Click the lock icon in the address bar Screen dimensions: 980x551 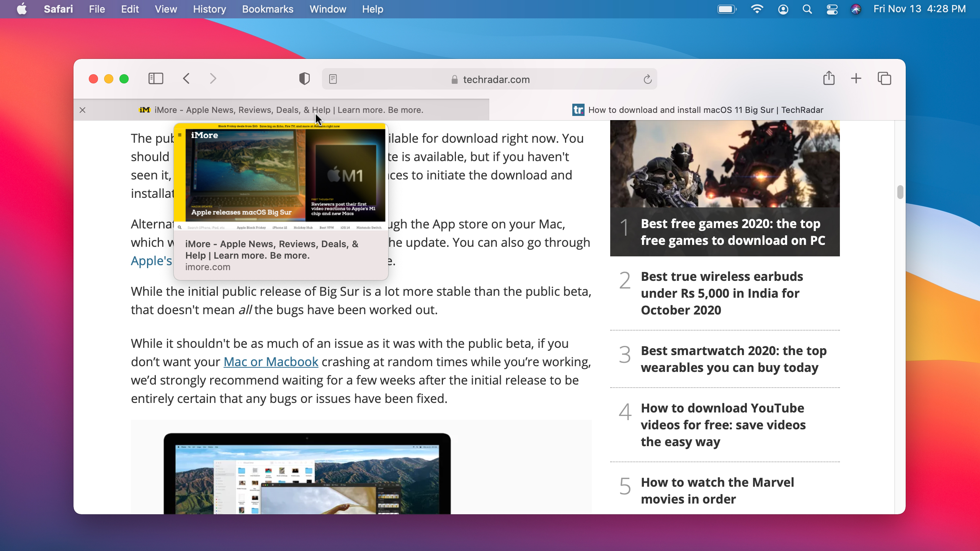[x=454, y=80]
